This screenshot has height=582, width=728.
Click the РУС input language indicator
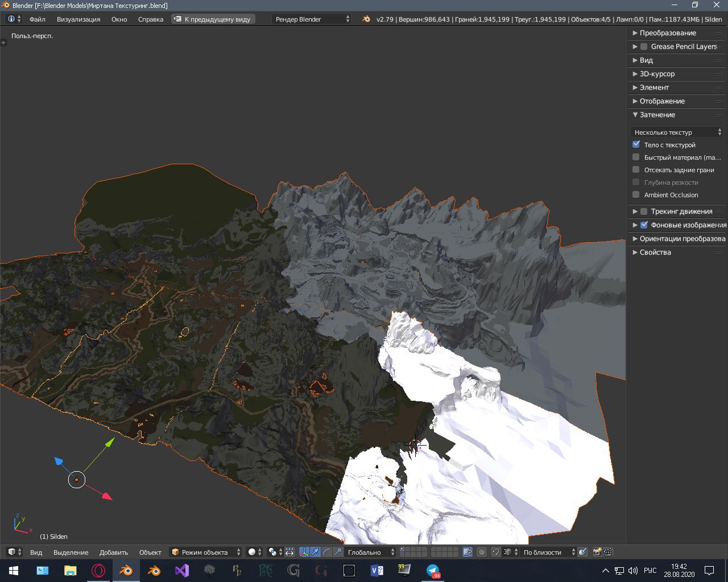(x=650, y=570)
